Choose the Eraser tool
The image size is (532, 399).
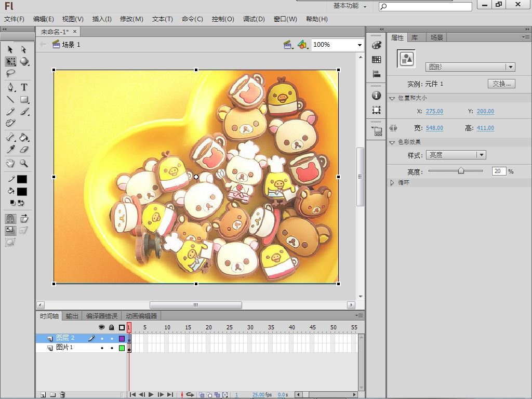pos(24,150)
